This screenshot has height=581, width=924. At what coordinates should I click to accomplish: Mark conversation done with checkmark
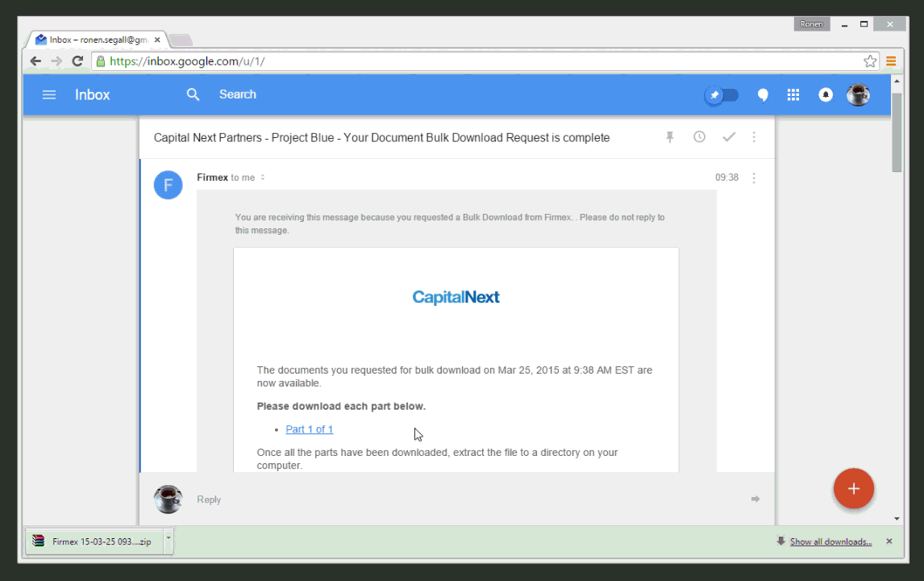point(729,137)
